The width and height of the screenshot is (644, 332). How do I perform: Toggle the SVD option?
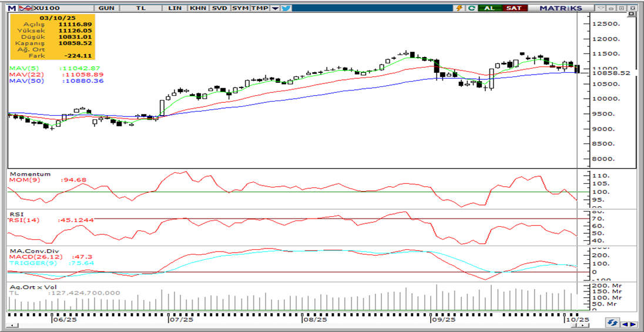(x=220, y=8)
